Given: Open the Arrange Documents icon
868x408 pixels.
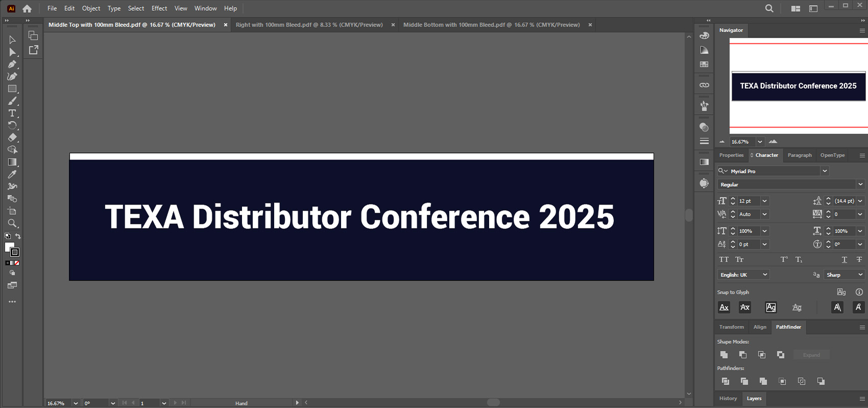Looking at the screenshot, I should pos(795,9).
